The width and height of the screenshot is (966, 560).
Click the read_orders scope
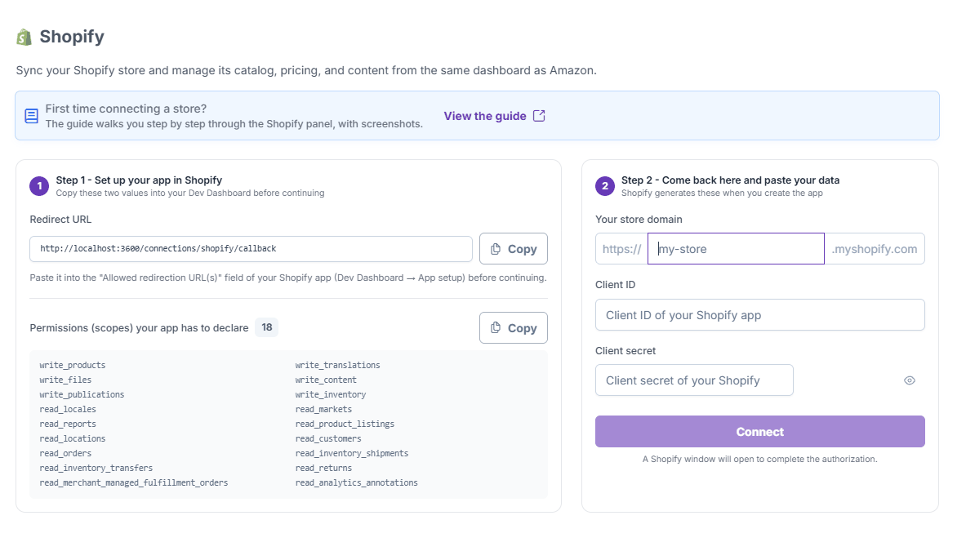(x=65, y=453)
